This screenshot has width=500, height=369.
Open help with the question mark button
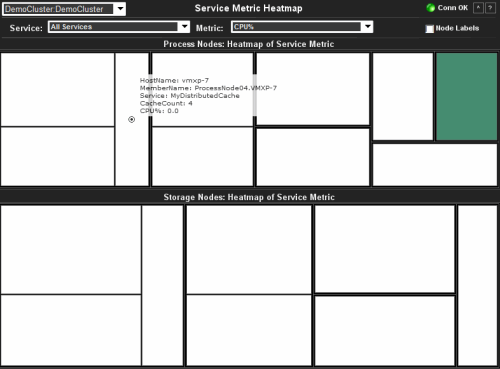(x=490, y=8)
